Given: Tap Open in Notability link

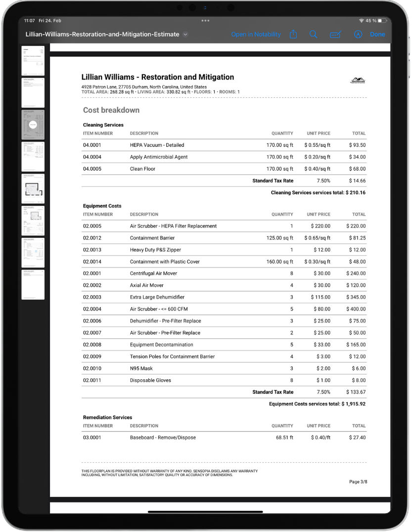Looking at the screenshot, I should [x=256, y=34].
